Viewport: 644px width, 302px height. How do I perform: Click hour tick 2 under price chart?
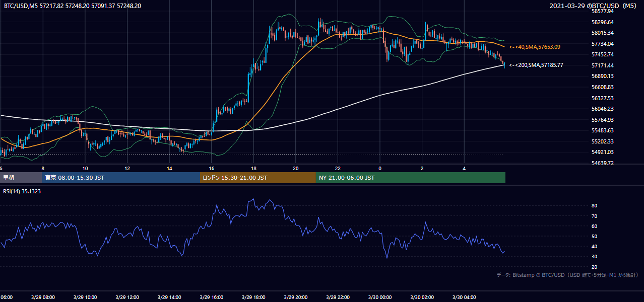[422, 168]
